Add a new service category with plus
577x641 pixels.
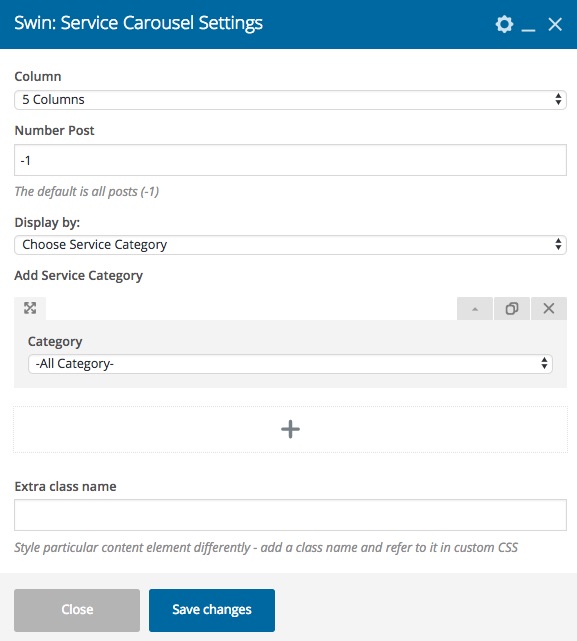coord(290,429)
